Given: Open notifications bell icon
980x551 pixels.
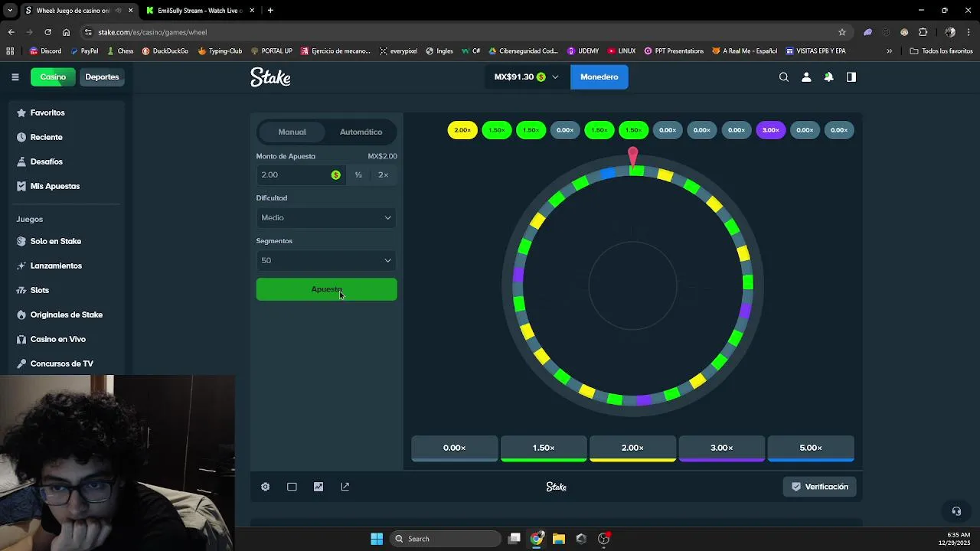Looking at the screenshot, I should tap(828, 77).
